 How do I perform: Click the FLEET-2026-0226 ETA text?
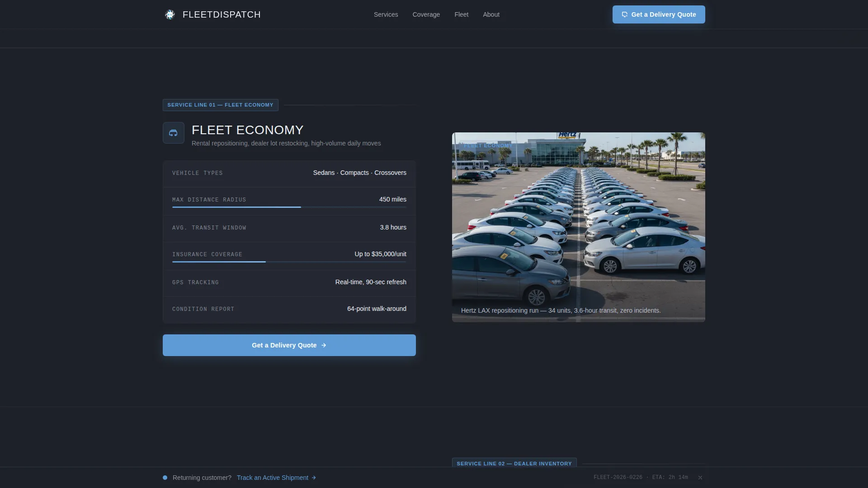pyautogui.click(x=641, y=477)
